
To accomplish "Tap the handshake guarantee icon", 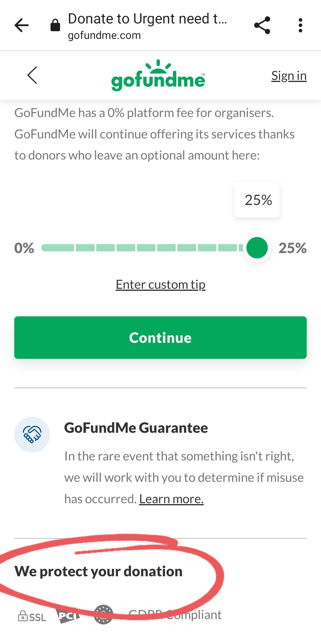I will pos(32,434).
